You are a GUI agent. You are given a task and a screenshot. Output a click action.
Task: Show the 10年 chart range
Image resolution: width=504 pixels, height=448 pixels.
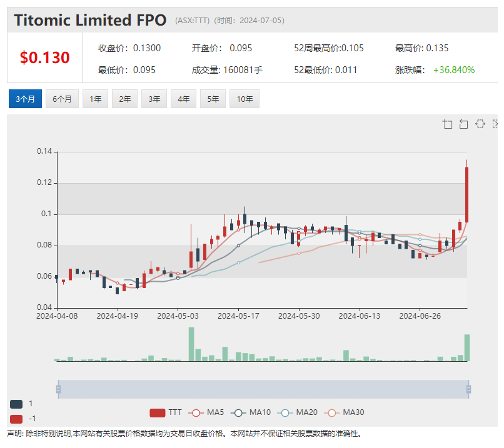click(x=244, y=99)
